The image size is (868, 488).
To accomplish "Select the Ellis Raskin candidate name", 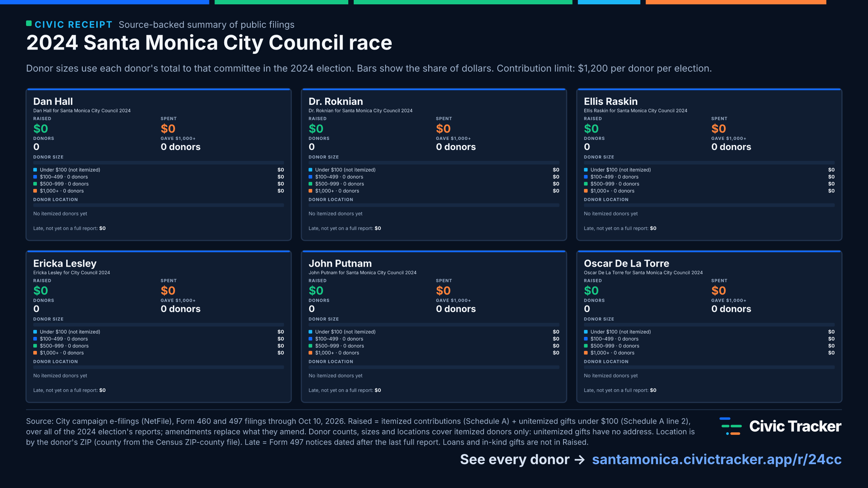I will (x=610, y=101).
